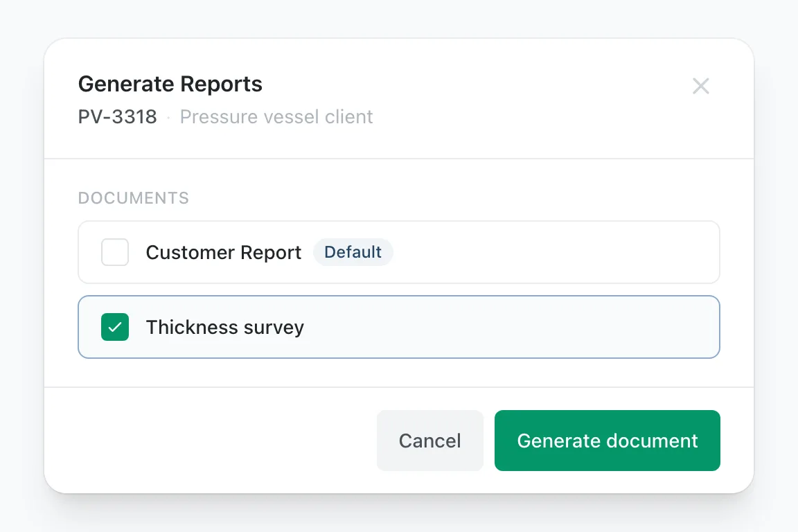Click the Generate document button

pyautogui.click(x=607, y=441)
